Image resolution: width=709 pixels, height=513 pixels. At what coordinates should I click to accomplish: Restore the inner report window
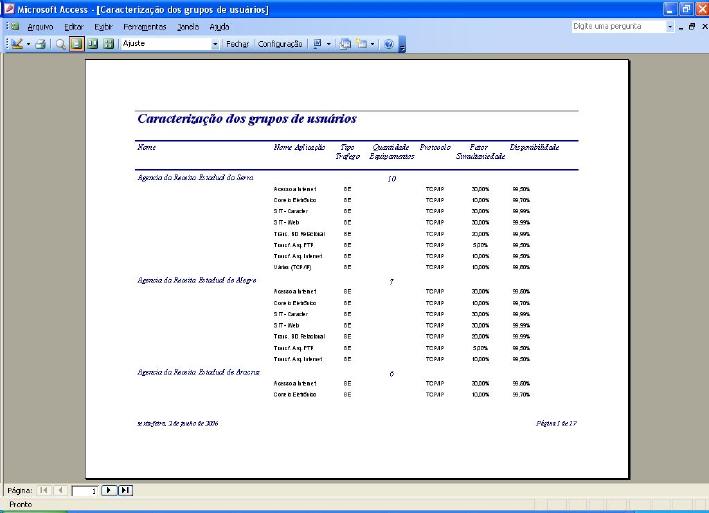pos(692,27)
